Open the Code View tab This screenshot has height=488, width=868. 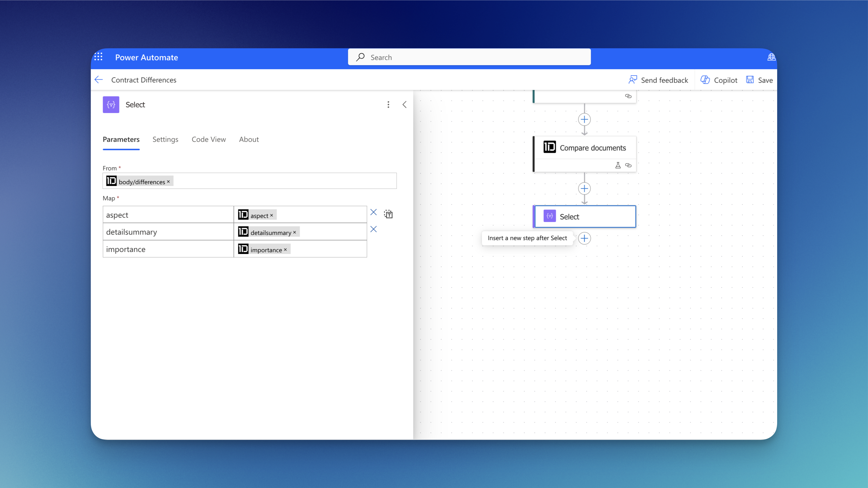point(209,140)
